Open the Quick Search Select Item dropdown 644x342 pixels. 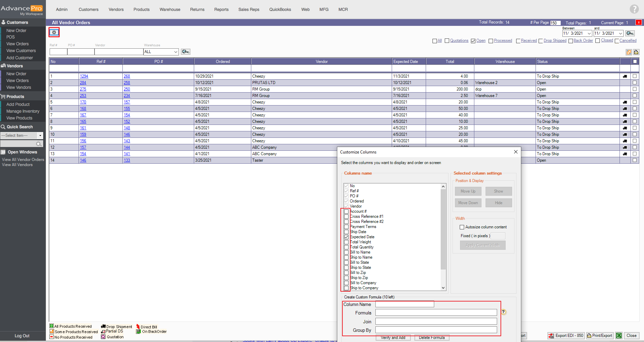[40, 135]
